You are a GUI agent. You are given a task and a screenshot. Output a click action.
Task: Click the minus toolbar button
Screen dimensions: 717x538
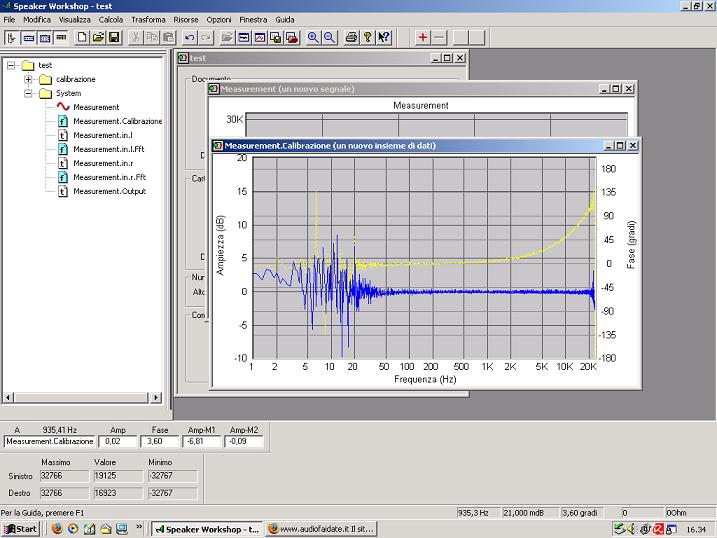[439, 37]
